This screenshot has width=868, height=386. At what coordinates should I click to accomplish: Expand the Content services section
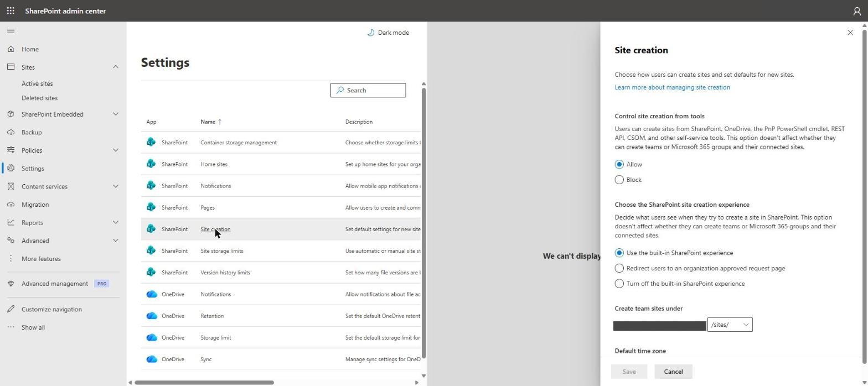115,186
